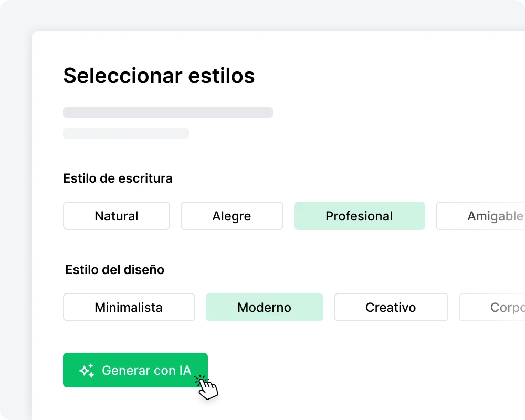This screenshot has height=420, width=525.
Task: Select the Natural writing style
Action: 117,216
